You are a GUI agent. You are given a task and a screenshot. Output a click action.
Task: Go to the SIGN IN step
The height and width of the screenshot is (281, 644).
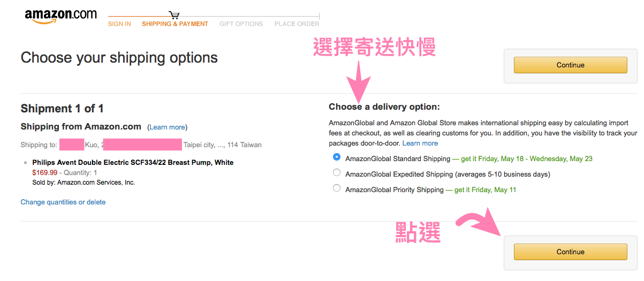119,24
